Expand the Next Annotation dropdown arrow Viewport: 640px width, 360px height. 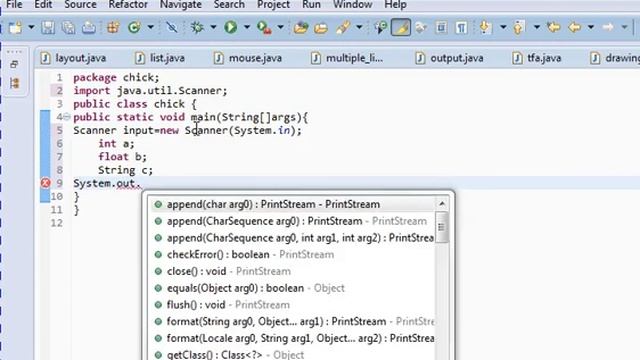coord(503,27)
